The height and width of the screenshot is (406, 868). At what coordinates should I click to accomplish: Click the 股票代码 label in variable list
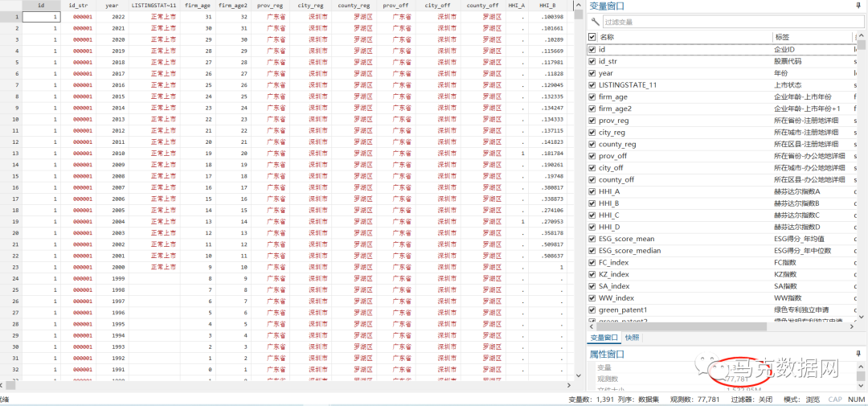788,61
